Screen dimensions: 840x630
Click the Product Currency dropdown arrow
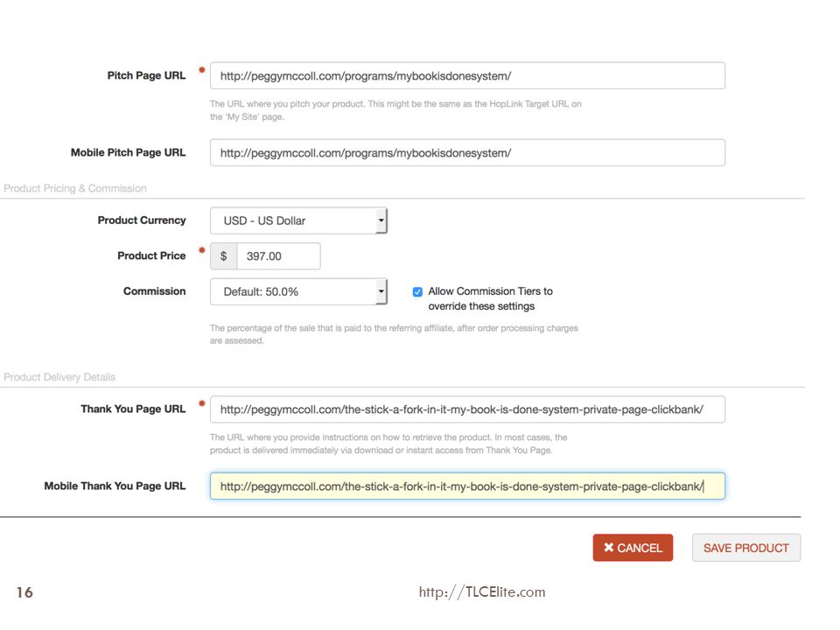381,220
